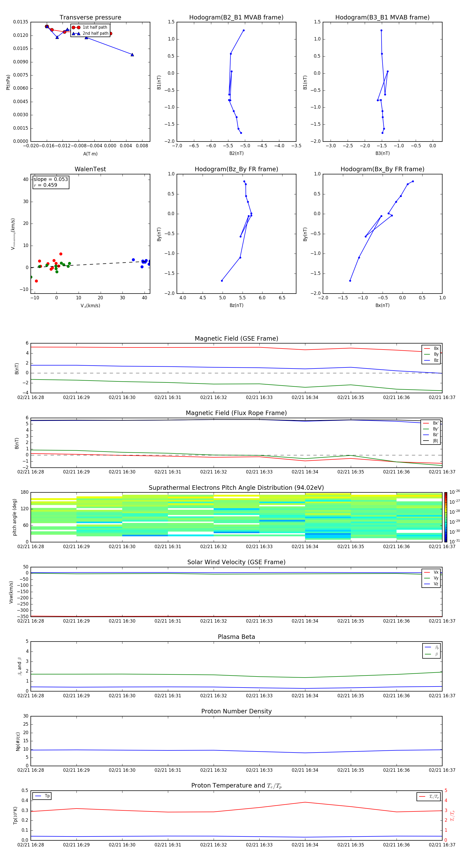Click the 'Proton Number Density' title
The image size is (473, 868).
click(x=236, y=711)
